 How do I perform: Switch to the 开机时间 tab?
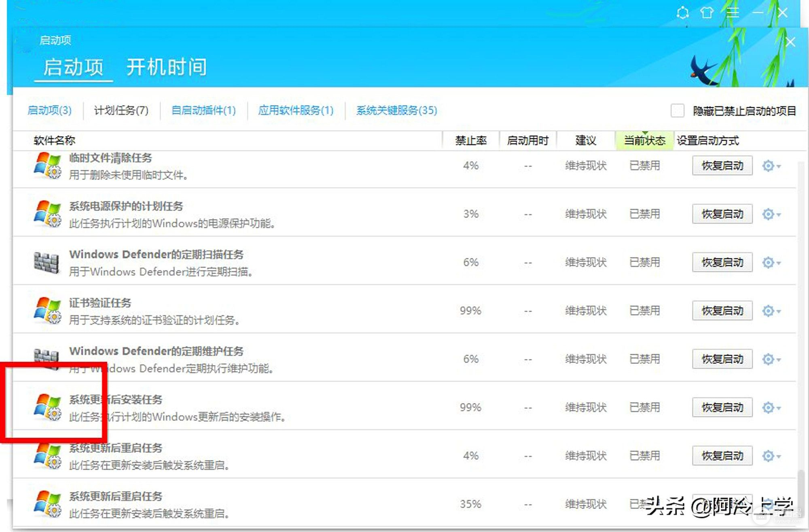click(x=166, y=67)
